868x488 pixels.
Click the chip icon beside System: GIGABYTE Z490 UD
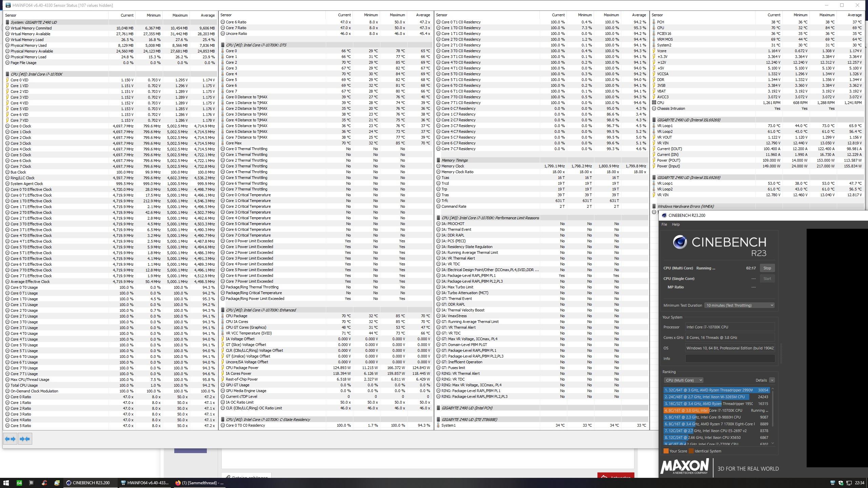tap(7, 22)
